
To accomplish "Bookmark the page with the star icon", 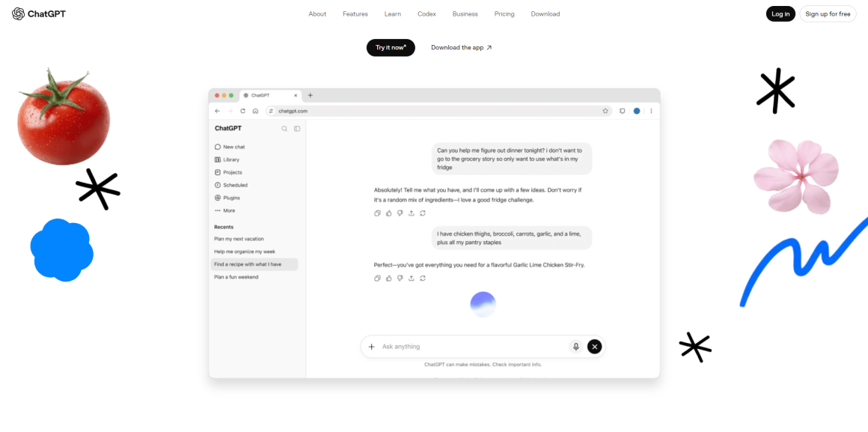I will click(x=605, y=111).
